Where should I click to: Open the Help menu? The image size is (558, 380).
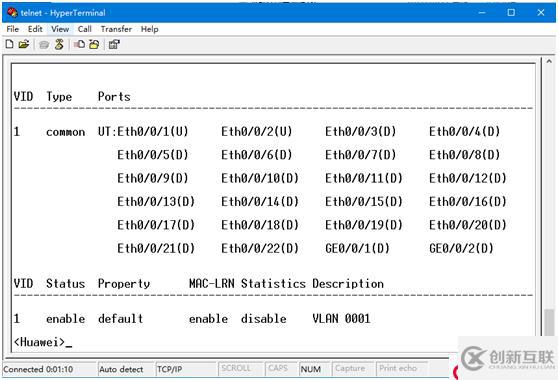click(149, 29)
